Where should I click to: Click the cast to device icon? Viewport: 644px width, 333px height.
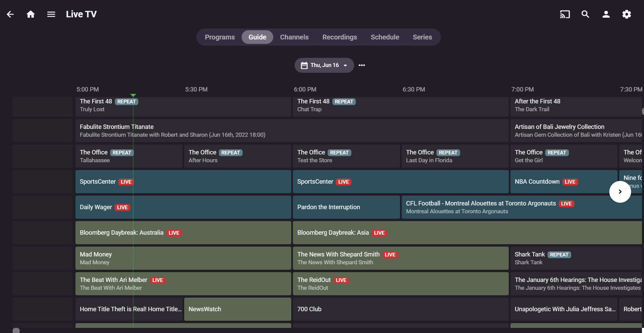564,14
